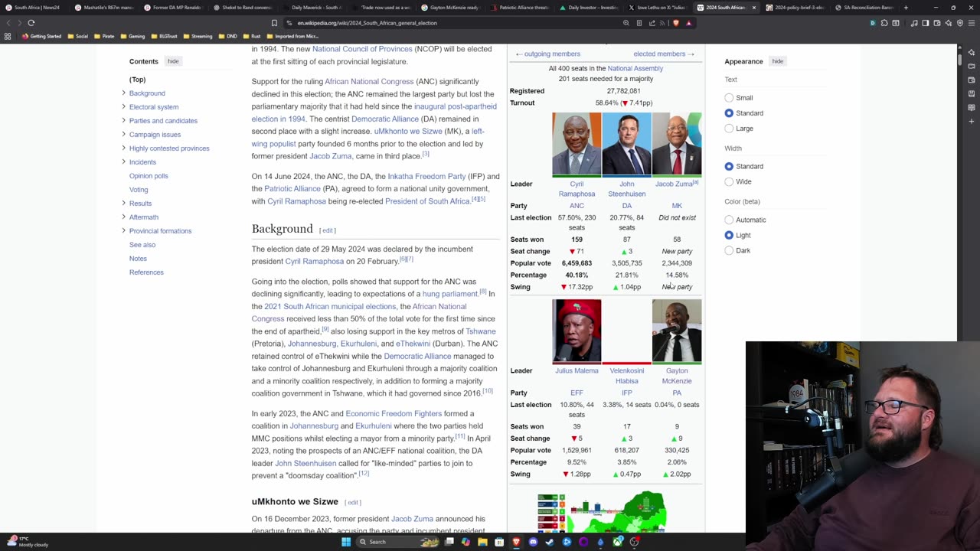980x551 pixels.
Task: Click the Brave Shields lion icon in address bar
Action: click(x=676, y=23)
